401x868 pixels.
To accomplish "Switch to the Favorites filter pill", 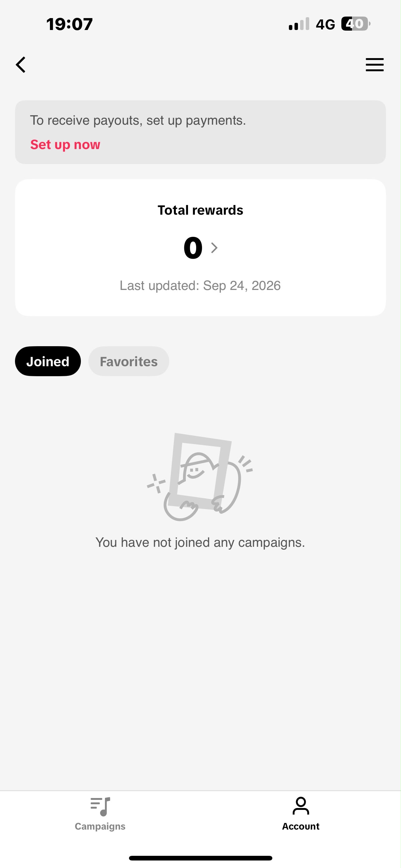I will click(x=129, y=361).
